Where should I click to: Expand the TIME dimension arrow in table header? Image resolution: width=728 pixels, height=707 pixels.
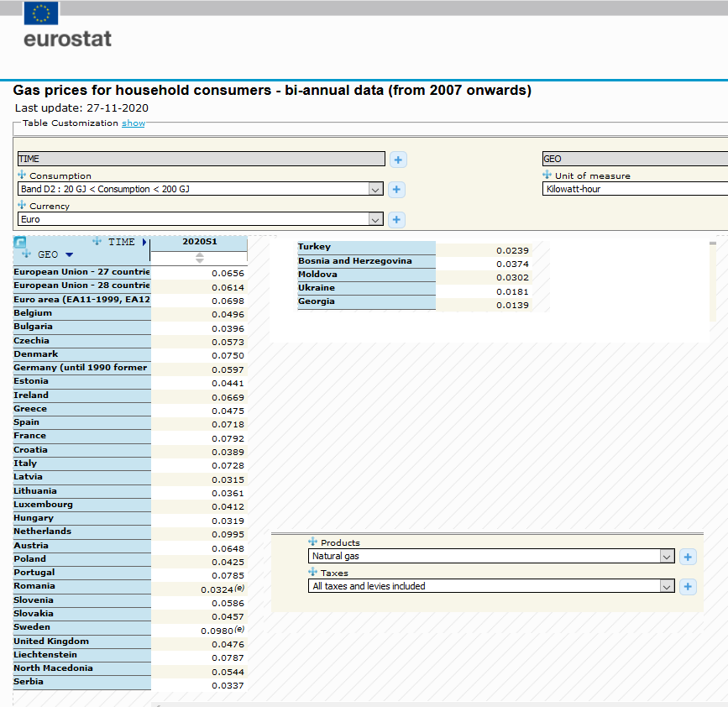click(144, 242)
